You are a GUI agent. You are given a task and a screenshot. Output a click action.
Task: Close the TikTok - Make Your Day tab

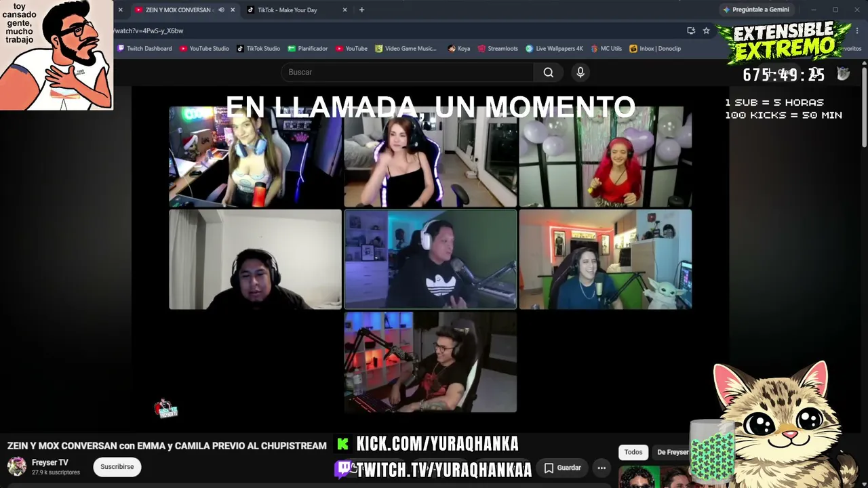pyautogui.click(x=344, y=10)
